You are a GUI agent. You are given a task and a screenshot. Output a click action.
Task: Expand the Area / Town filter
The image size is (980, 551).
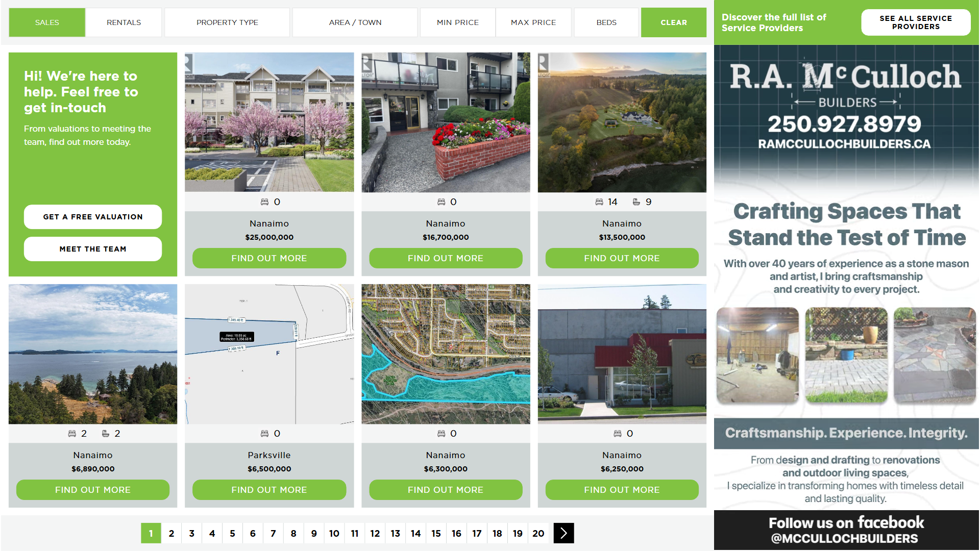click(355, 22)
